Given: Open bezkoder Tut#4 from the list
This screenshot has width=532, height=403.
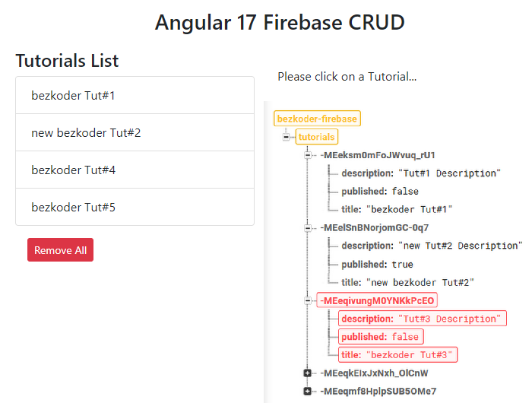Looking at the screenshot, I should click(x=135, y=170).
